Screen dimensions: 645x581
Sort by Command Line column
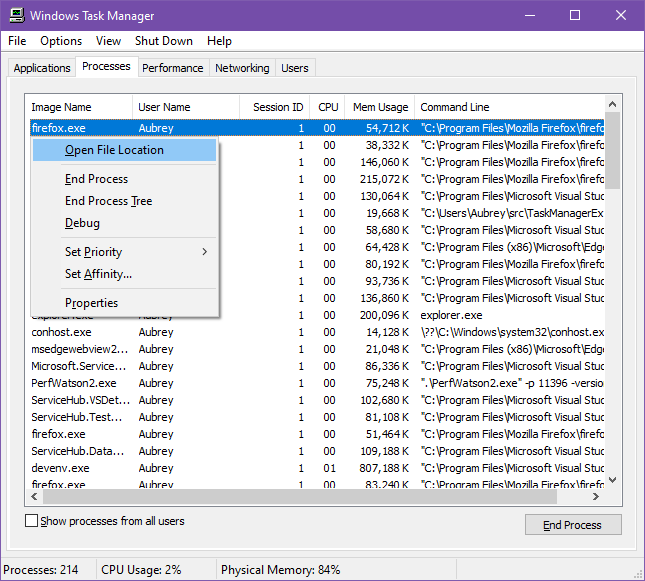tap(509, 107)
